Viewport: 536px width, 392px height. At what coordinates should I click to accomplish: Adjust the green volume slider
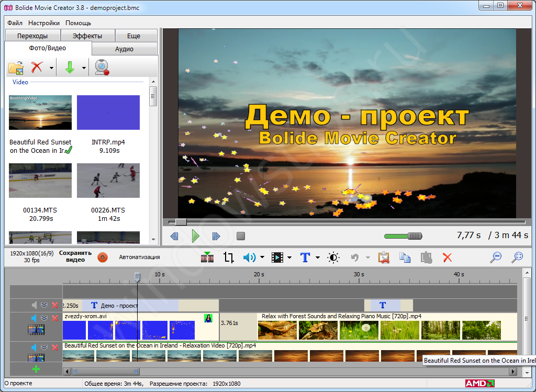[404, 236]
